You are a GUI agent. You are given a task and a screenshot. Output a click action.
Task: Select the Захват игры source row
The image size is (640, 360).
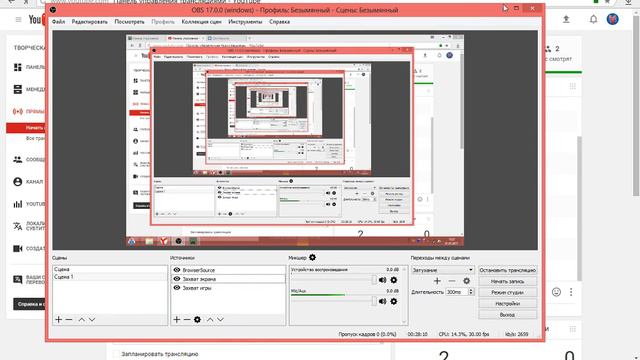[x=228, y=288]
